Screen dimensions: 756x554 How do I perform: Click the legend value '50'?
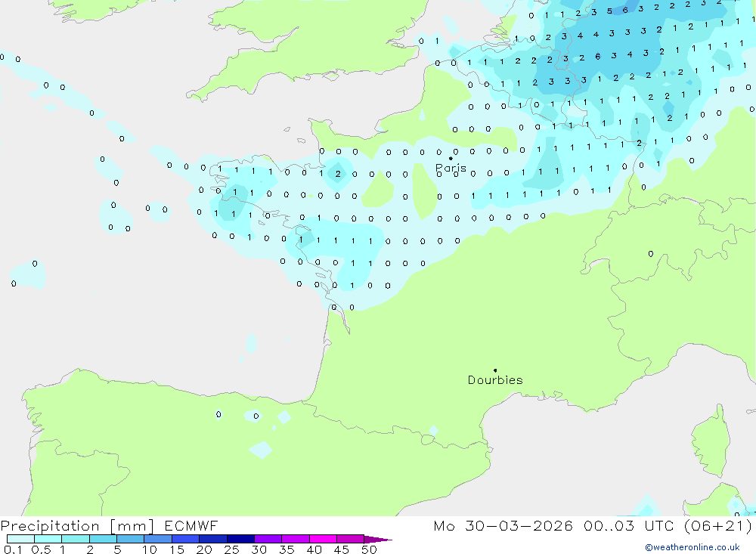click(370, 549)
